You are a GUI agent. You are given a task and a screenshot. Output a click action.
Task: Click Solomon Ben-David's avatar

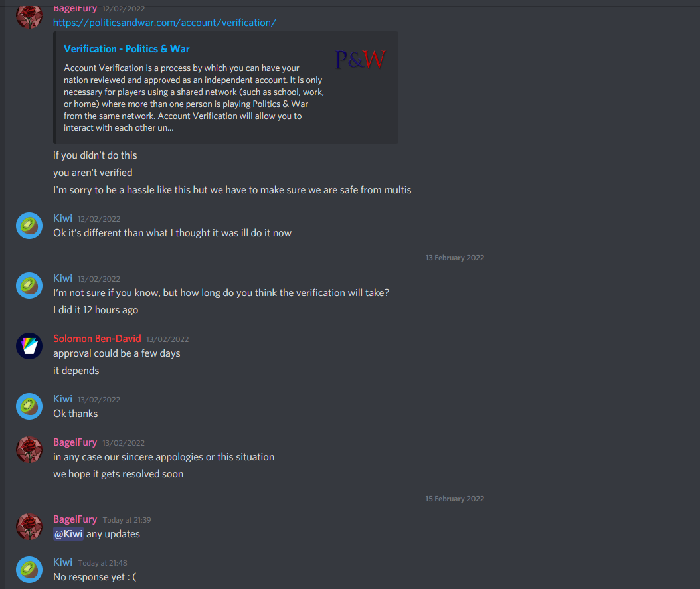point(29,346)
